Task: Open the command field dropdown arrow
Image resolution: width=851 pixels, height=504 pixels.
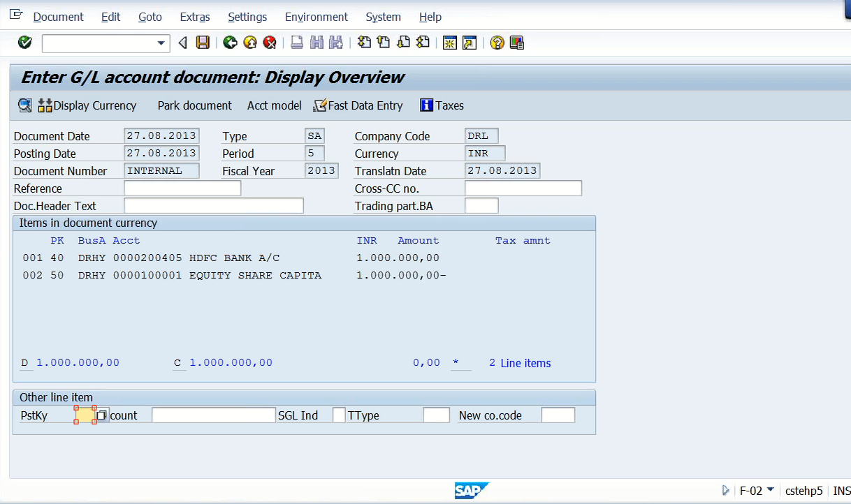Action: (x=162, y=43)
